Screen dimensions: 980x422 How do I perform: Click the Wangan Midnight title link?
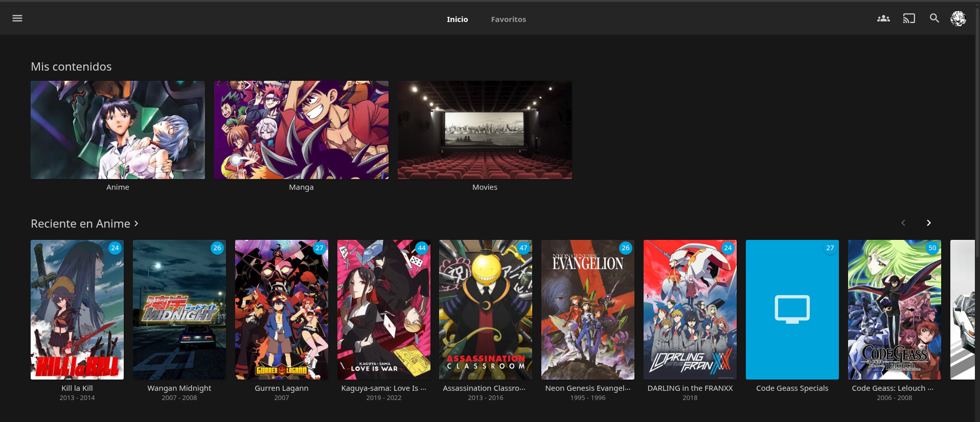(x=179, y=388)
